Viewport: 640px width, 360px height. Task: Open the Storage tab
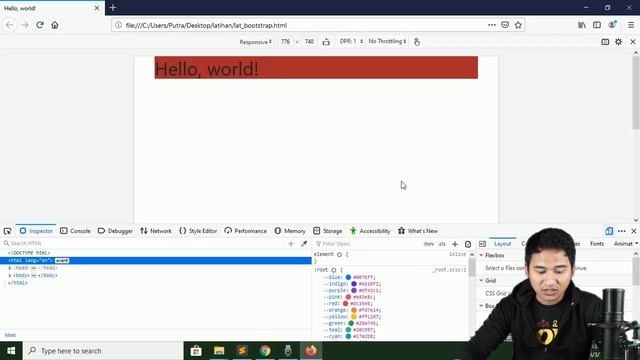click(328, 231)
